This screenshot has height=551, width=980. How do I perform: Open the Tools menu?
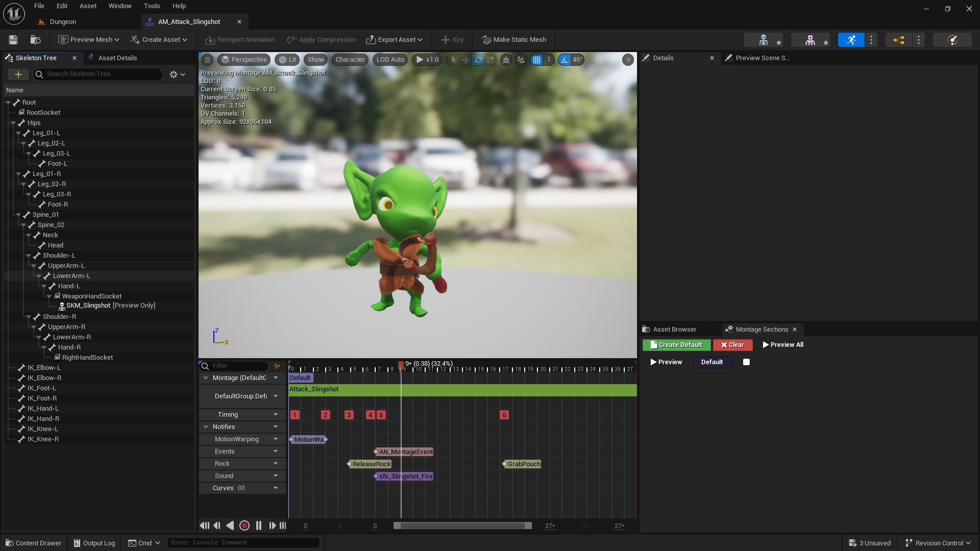click(152, 6)
